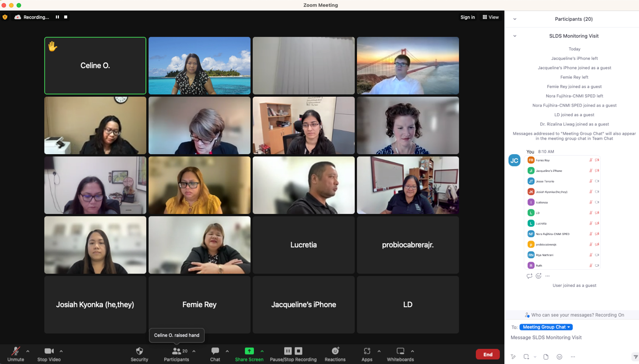Expand the screenshot options chevron
The width and height of the screenshot is (639, 364).
coord(535,357)
